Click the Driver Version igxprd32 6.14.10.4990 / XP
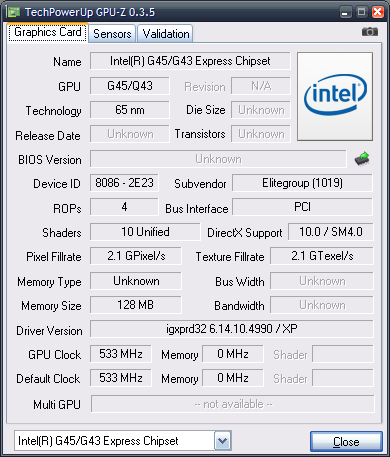The image size is (390, 457). pos(232,329)
